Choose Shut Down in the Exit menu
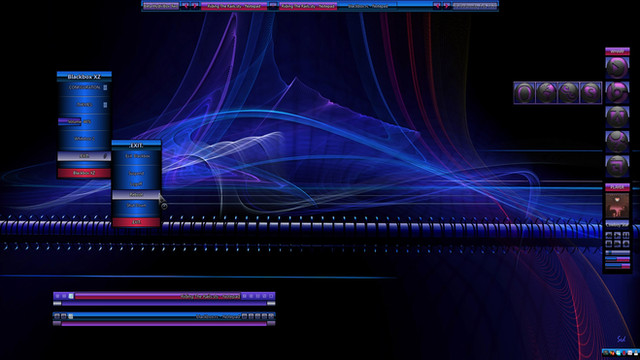This screenshot has height=360, width=640. tap(136, 205)
